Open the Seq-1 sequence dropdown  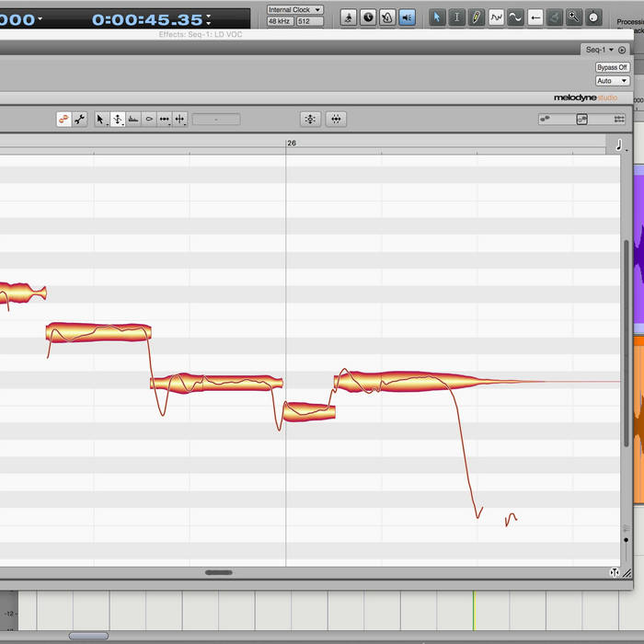599,50
